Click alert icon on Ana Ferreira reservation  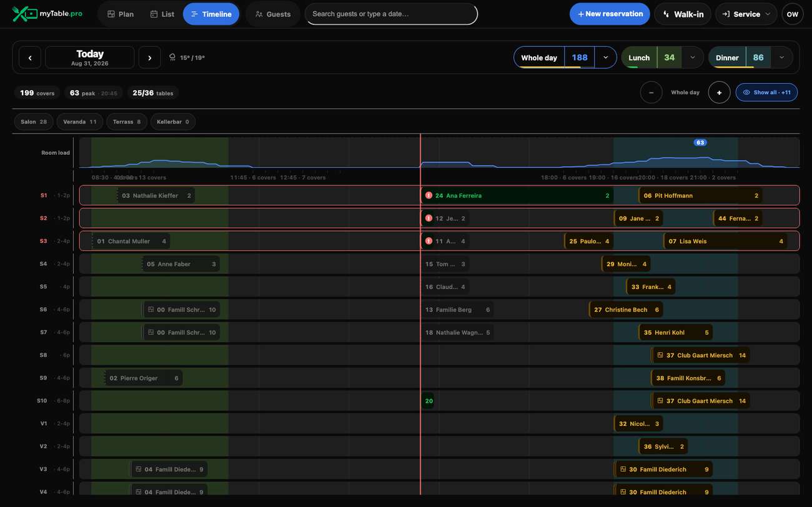click(x=428, y=195)
